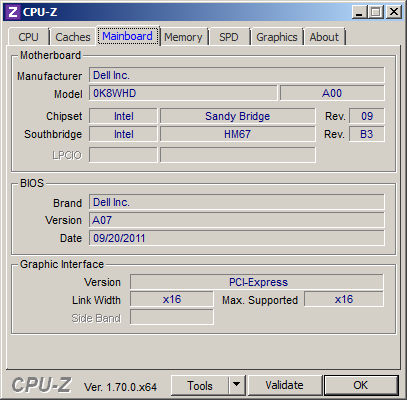Click the Tools button
Screen dimensions: 407x400
200,385
